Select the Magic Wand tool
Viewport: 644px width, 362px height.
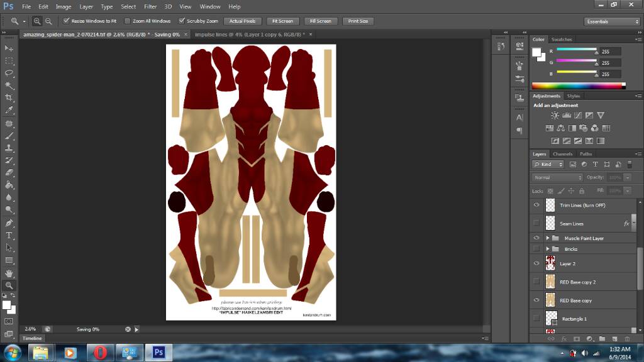[9, 85]
